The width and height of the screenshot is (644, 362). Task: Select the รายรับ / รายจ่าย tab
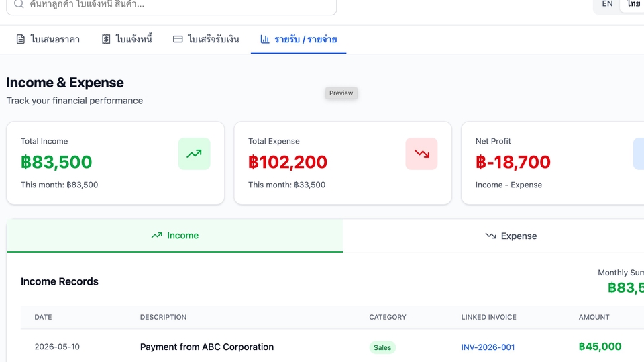299,40
